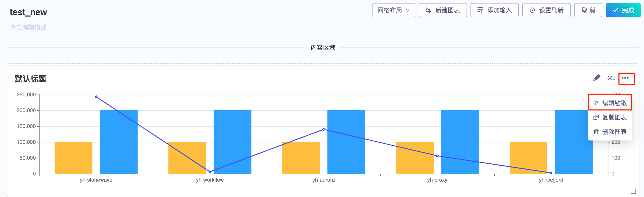Screen dimensions: 644x197
Task: Click the line point at yh-stonewave peak
Action: point(96,97)
